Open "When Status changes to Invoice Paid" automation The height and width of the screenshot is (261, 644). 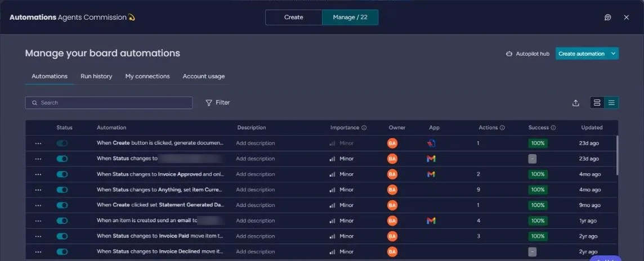160,236
